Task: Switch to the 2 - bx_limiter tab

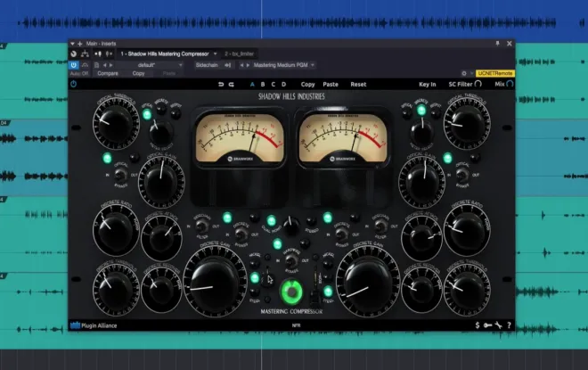Action: (x=240, y=54)
